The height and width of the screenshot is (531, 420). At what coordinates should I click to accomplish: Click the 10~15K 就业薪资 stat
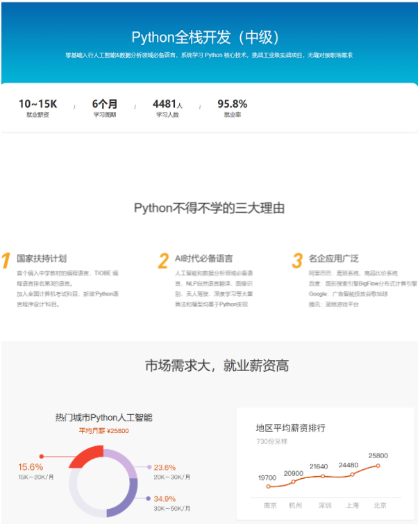coord(37,108)
